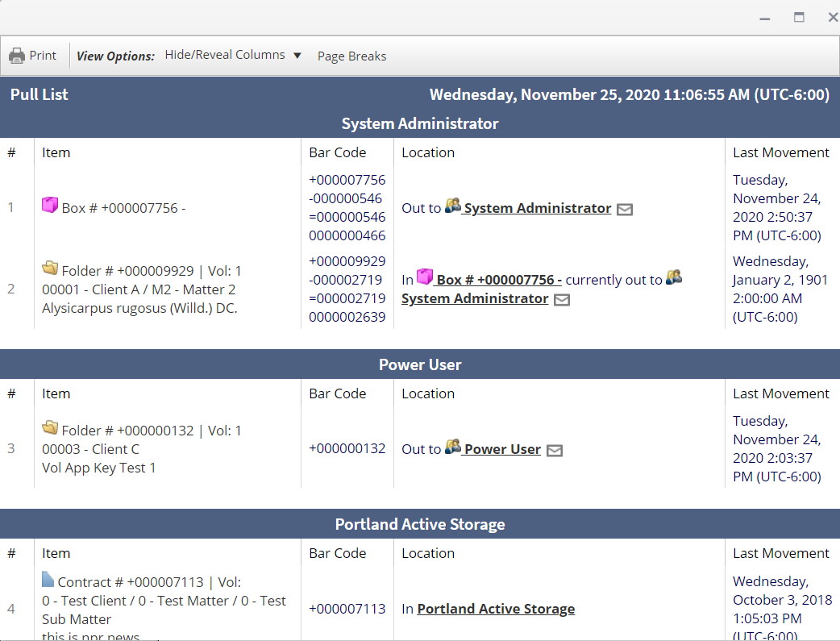Click the 'System Administrator' section header
This screenshot has height=641, width=840.
(x=420, y=124)
